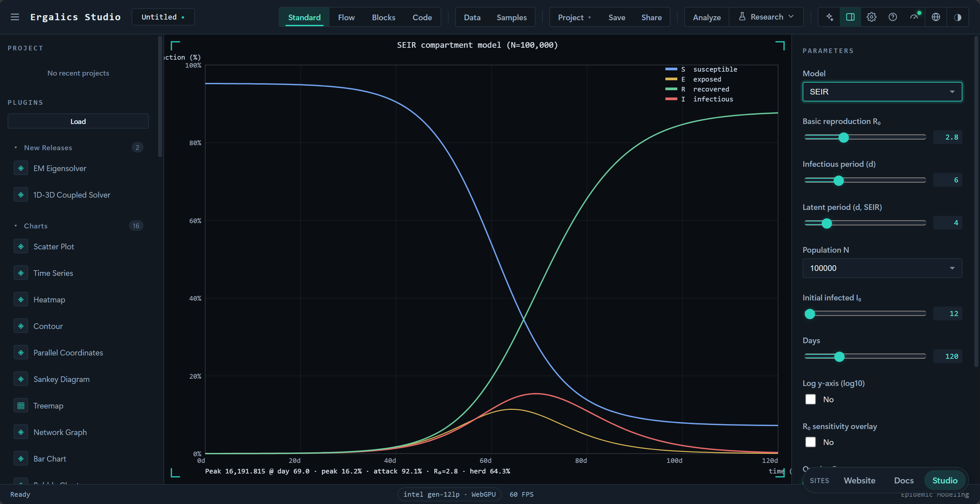Open the language globe icon
980x504 pixels.
936,17
